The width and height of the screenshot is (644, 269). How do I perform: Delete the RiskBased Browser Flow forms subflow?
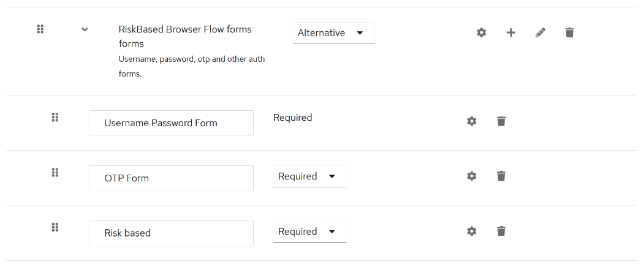point(570,32)
